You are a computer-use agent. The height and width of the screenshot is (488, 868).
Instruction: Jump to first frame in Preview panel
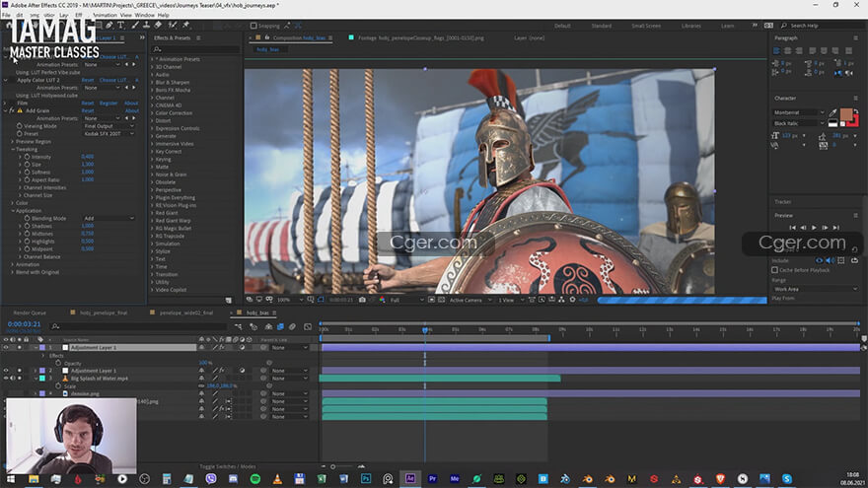tap(792, 228)
